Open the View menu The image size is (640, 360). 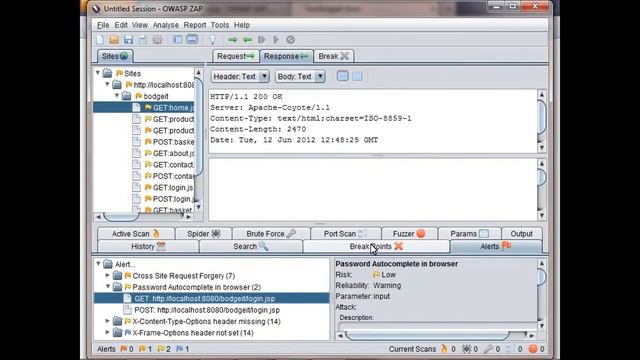140,25
